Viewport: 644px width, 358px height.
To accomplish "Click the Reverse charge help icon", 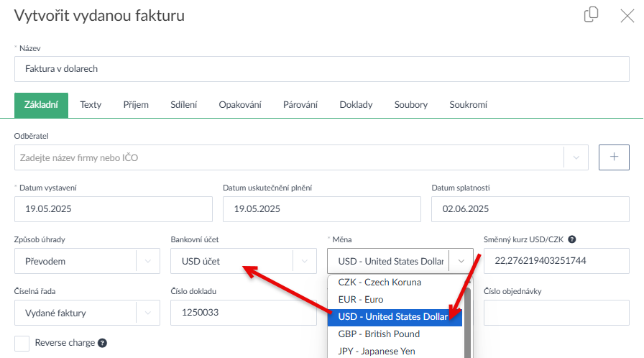I will [102, 343].
